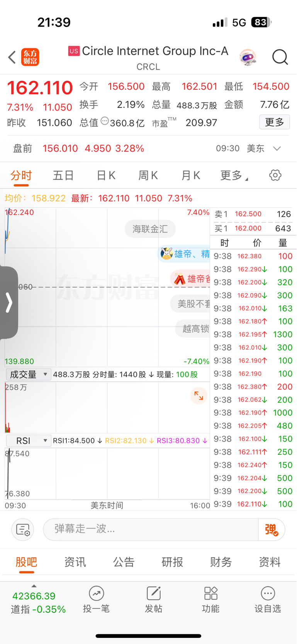Tap the 均价 158.922 label
Image resolution: width=297 pixels, height=644 pixels.
pos(35,198)
